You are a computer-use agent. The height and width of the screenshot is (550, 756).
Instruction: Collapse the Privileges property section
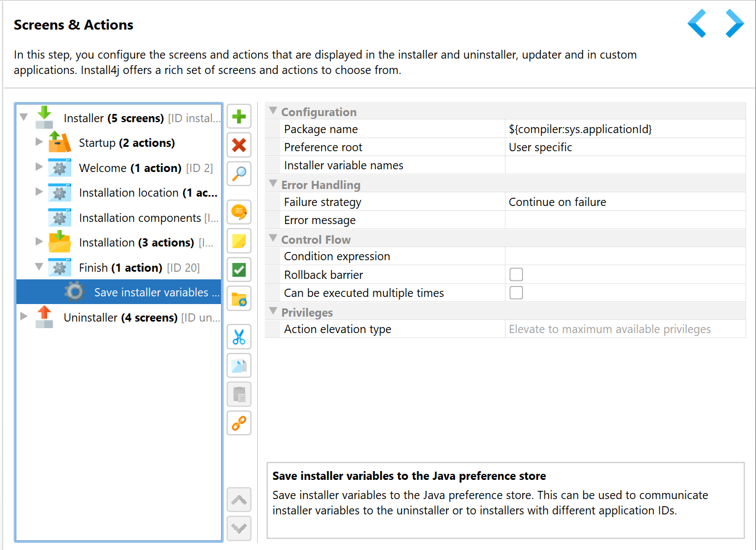click(x=273, y=311)
